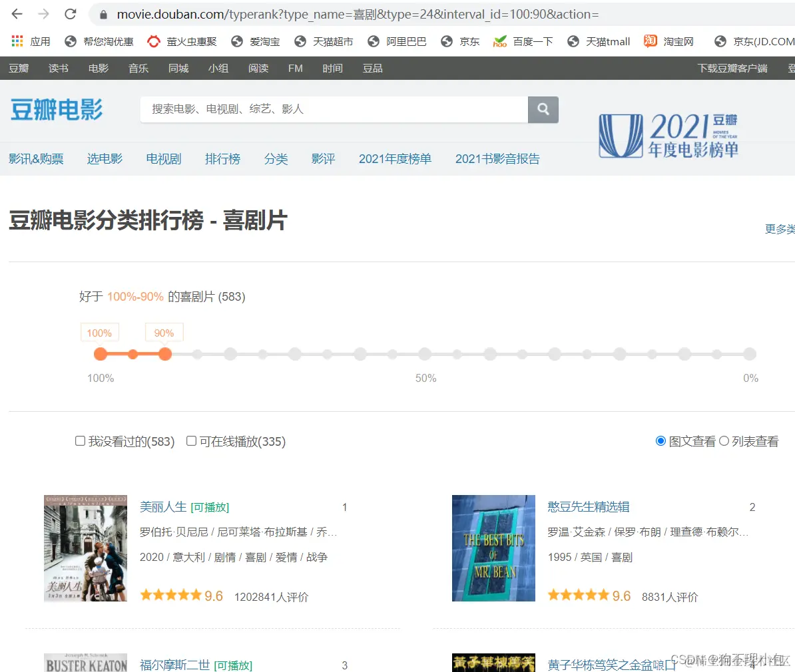Screen dimensions: 795x672
Task: Click the 1202841人评价 rating count
Action: click(x=271, y=597)
